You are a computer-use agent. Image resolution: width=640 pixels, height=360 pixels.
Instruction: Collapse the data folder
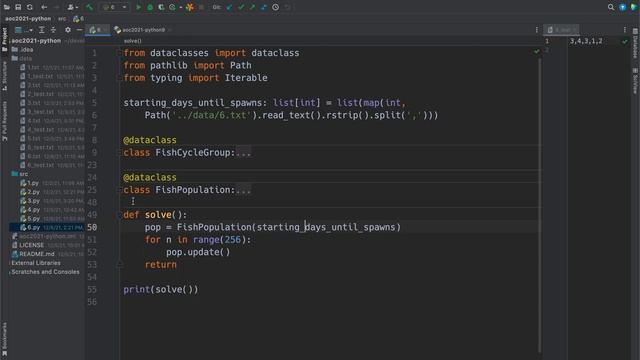(x=22, y=58)
